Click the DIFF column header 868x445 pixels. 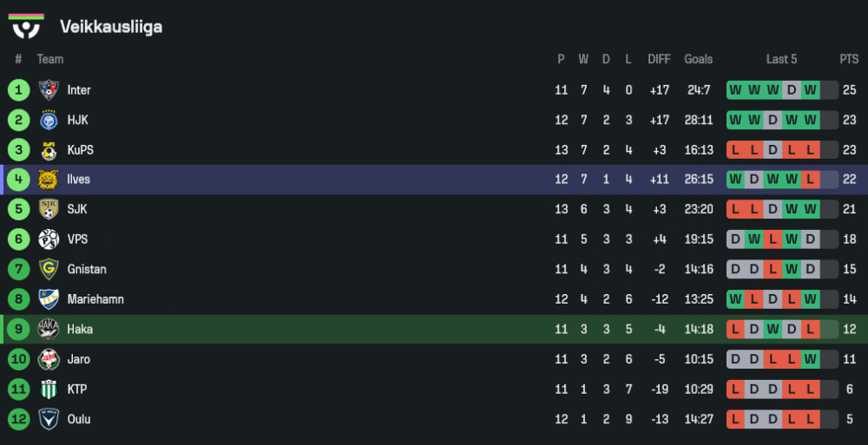[x=659, y=59]
